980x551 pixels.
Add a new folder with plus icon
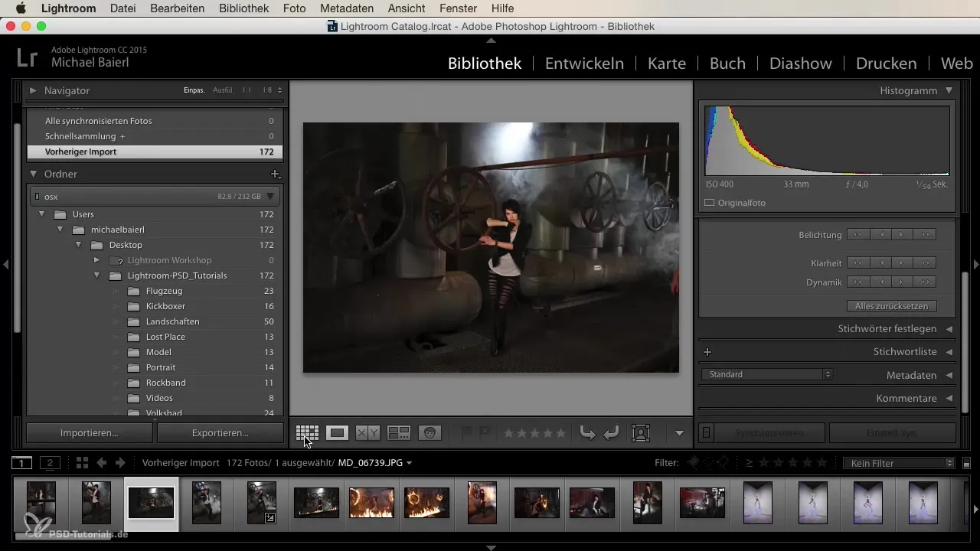pos(276,174)
